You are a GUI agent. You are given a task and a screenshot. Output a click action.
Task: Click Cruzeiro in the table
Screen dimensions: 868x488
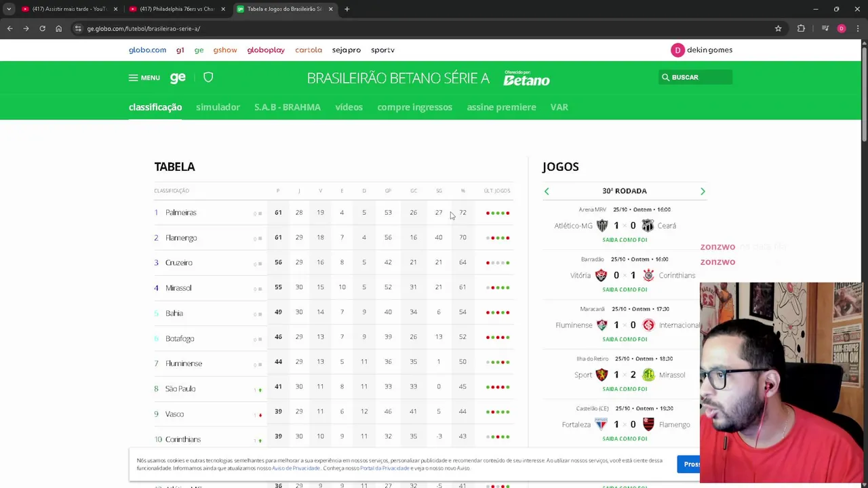(x=179, y=263)
